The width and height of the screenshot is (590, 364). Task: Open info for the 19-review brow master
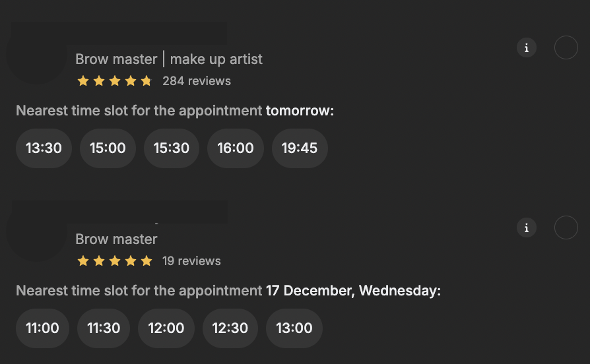pyautogui.click(x=526, y=228)
